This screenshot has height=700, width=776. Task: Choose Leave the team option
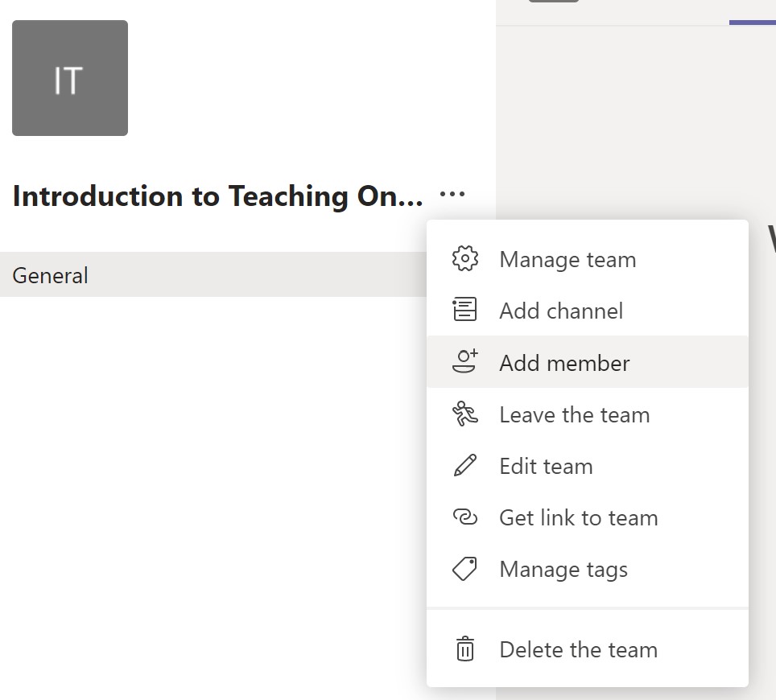pyautogui.click(x=574, y=414)
